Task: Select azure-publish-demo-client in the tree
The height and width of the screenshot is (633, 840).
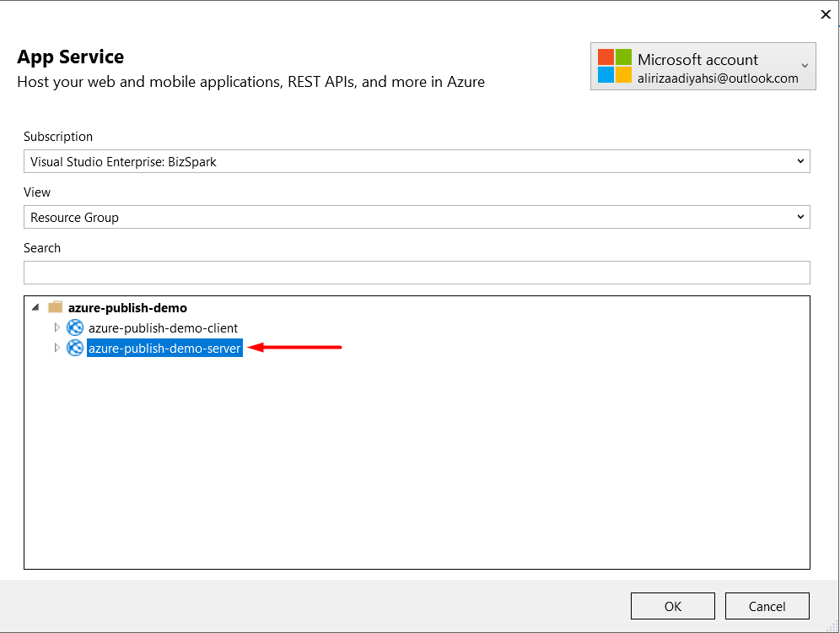Action: 163,328
